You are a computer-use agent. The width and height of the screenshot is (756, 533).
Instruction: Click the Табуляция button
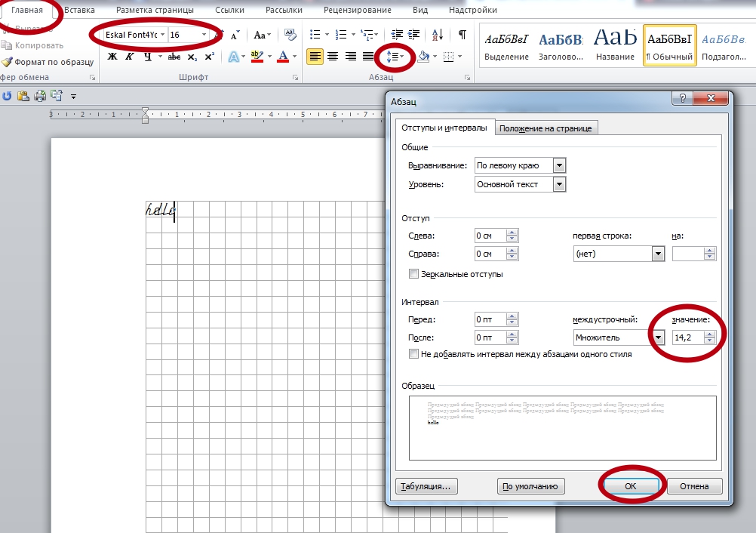click(426, 486)
